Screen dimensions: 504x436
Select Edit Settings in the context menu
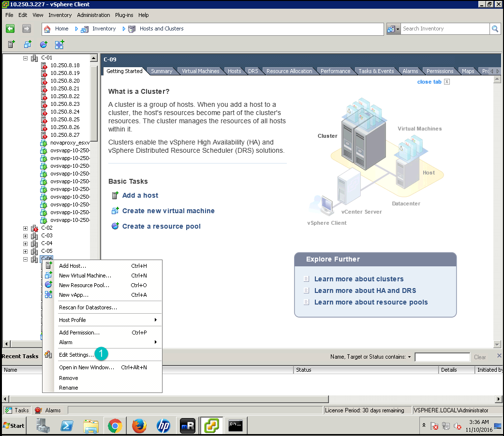(76, 355)
